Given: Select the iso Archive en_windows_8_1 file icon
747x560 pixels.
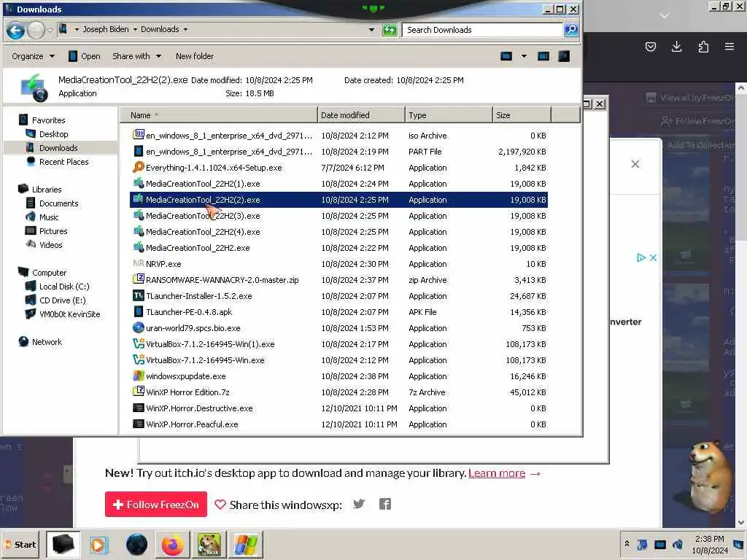Looking at the screenshot, I should pyautogui.click(x=138, y=135).
